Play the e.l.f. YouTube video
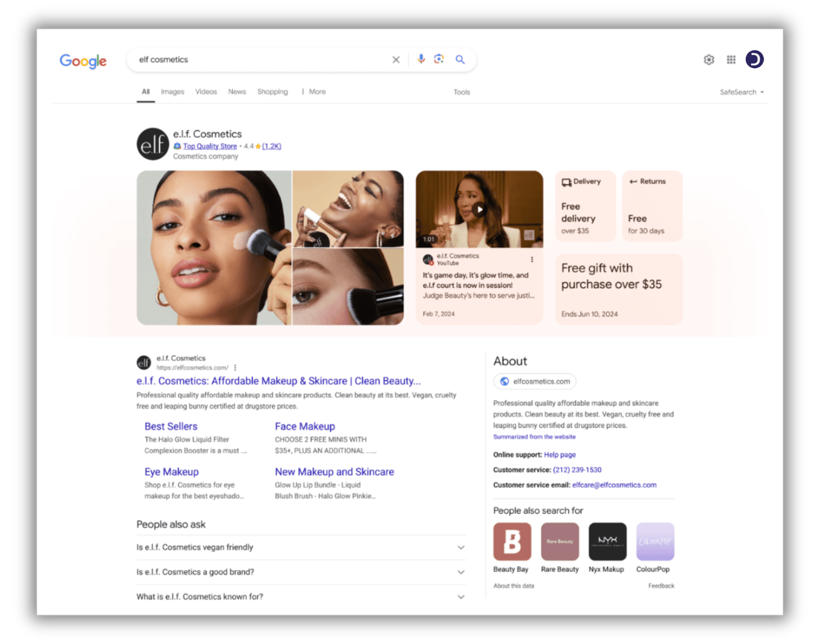 [x=480, y=210]
